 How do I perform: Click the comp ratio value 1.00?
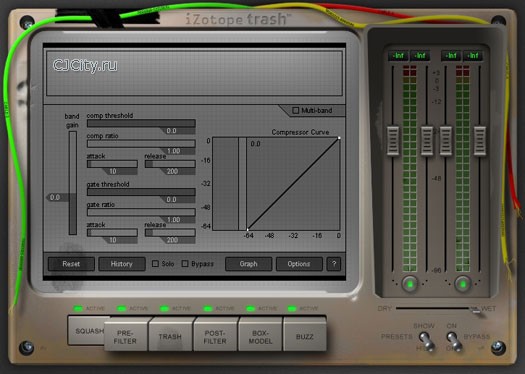[x=173, y=151]
